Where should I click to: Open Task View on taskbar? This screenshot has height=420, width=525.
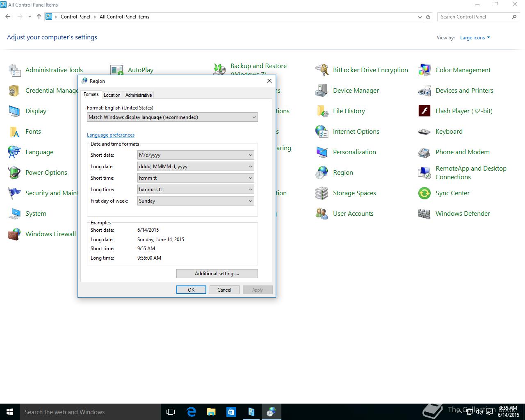171,412
